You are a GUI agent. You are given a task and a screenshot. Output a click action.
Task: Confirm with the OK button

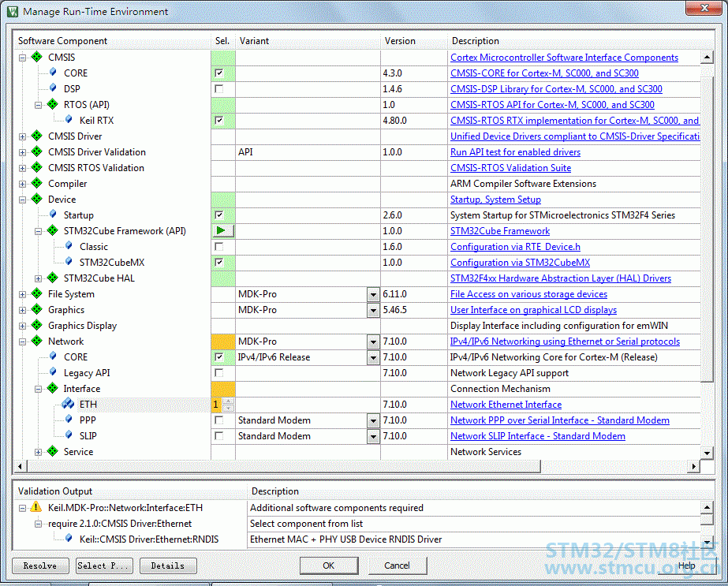(x=329, y=565)
